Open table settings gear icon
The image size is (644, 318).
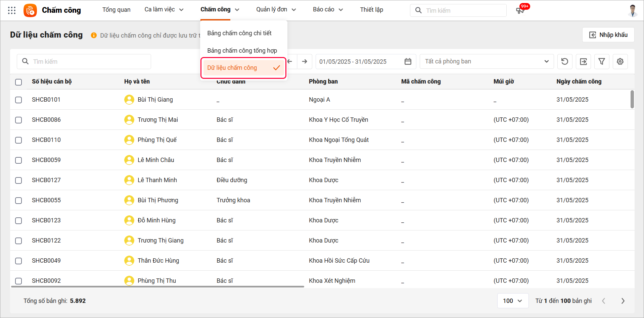pos(620,61)
